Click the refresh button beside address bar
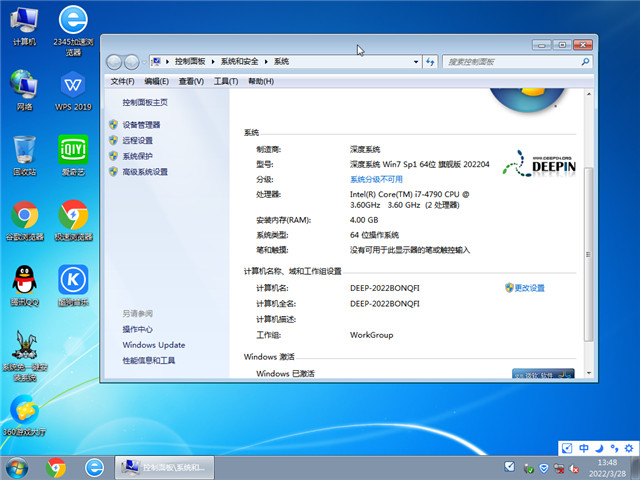 pyautogui.click(x=430, y=62)
